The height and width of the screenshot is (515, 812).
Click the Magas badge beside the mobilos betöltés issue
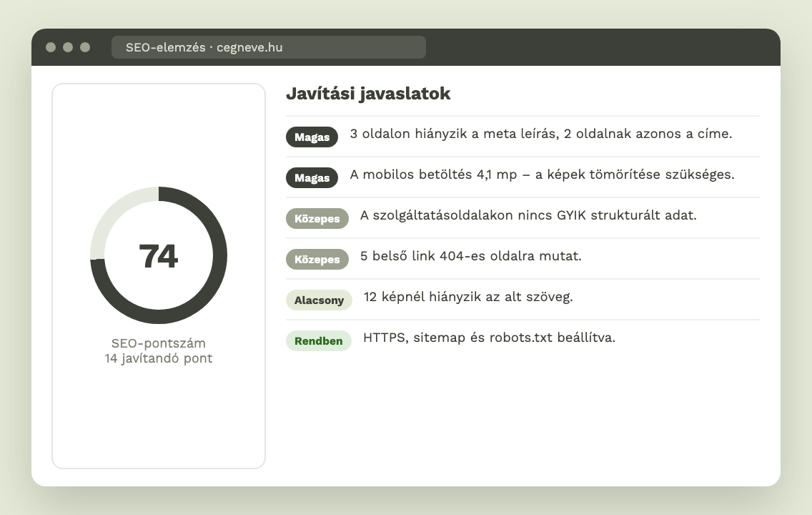coord(312,178)
